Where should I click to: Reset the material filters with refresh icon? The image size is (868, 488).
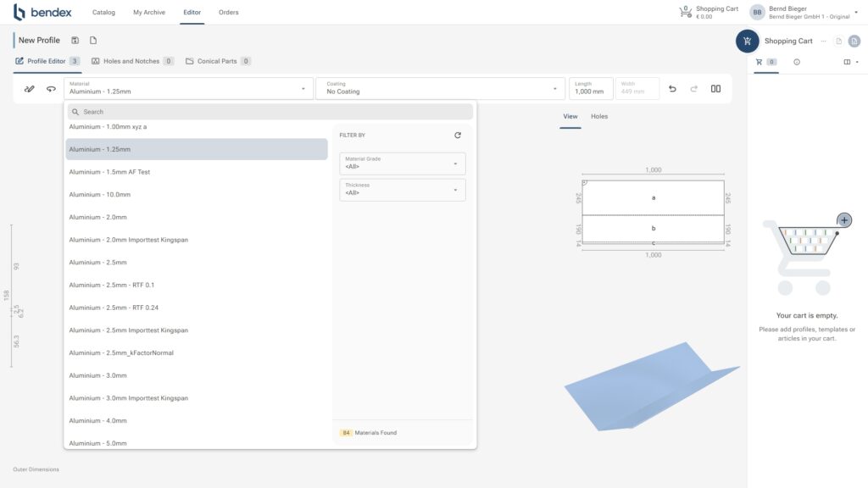(458, 135)
